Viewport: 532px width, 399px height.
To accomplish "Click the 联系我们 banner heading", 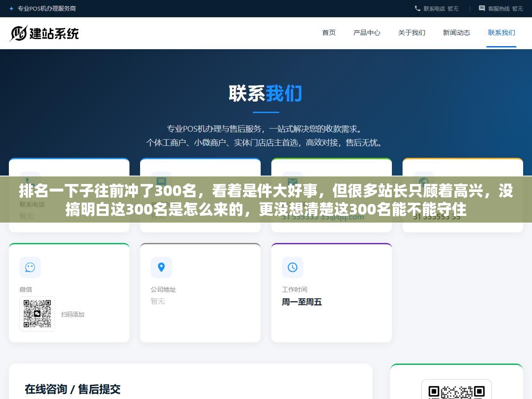I will pos(266,94).
